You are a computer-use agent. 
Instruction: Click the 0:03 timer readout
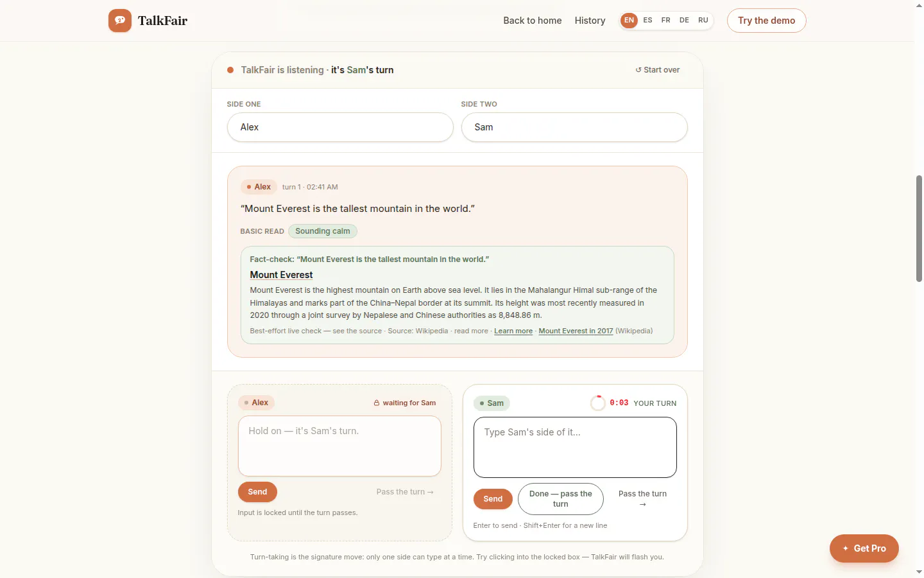click(619, 403)
